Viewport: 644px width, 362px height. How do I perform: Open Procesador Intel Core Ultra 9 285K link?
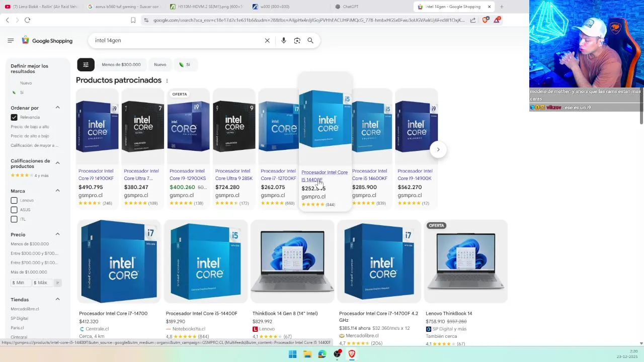click(234, 174)
